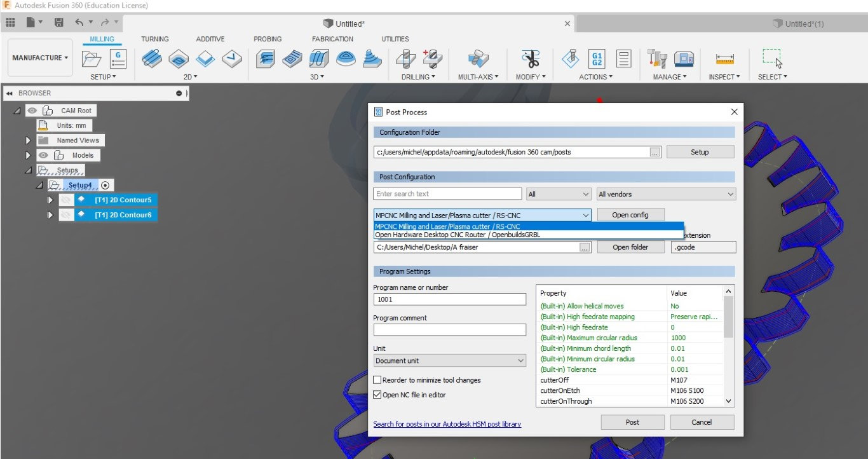Expand the Named Views tree node
The width and height of the screenshot is (868, 459).
click(x=27, y=140)
